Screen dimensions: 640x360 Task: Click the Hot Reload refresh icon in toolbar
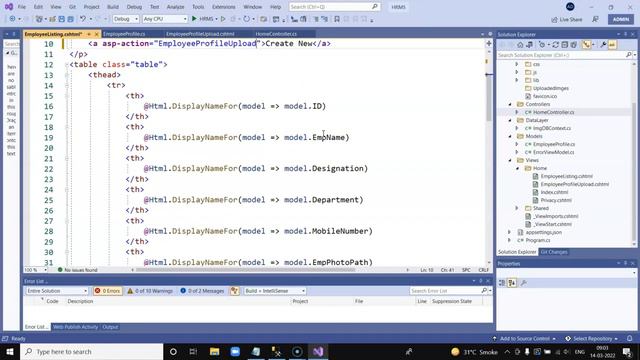(x=246, y=19)
